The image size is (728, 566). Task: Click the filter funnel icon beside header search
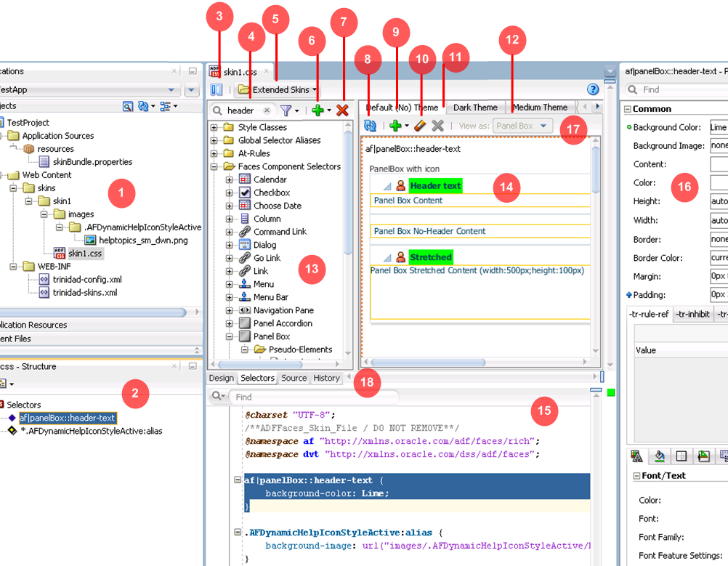point(286,110)
